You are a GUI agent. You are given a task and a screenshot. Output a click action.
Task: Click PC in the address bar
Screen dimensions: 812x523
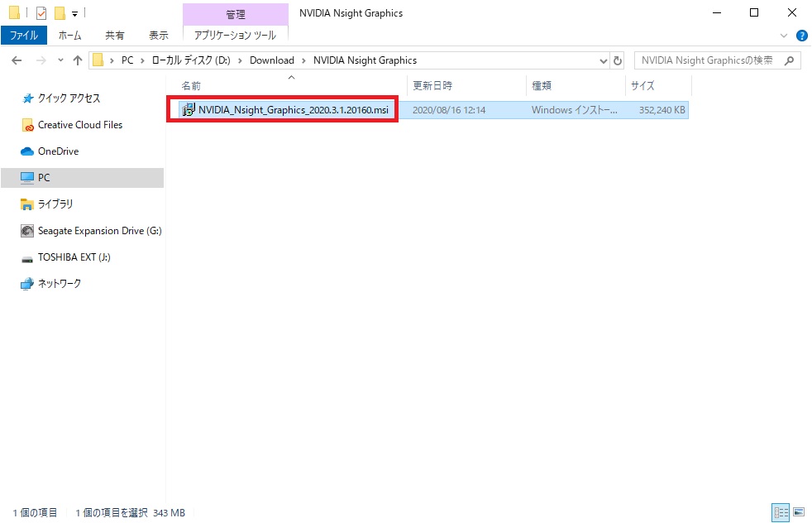click(x=127, y=60)
